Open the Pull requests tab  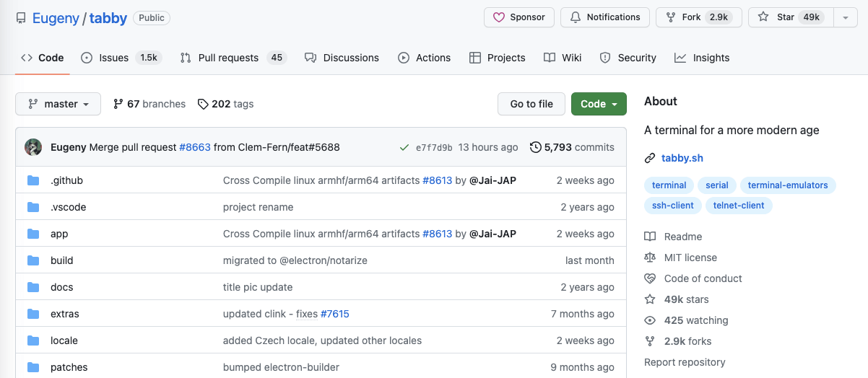pyautogui.click(x=233, y=58)
